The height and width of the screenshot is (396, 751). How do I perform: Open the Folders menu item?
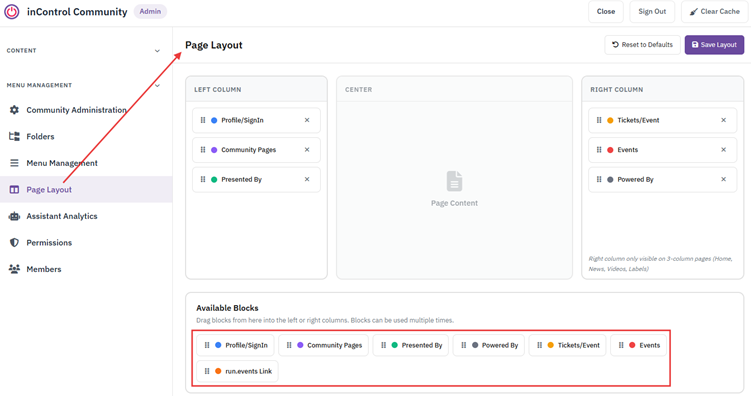click(86, 136)
